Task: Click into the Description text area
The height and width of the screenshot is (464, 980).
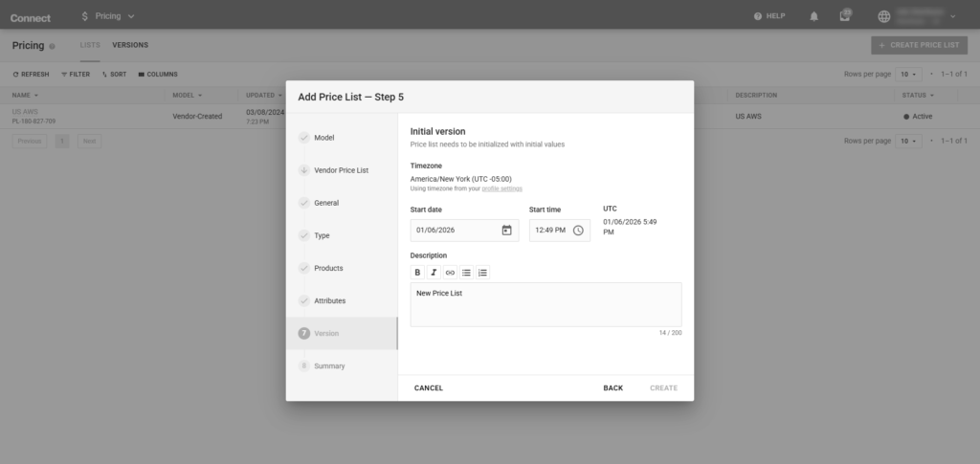Action: (546, 304)
